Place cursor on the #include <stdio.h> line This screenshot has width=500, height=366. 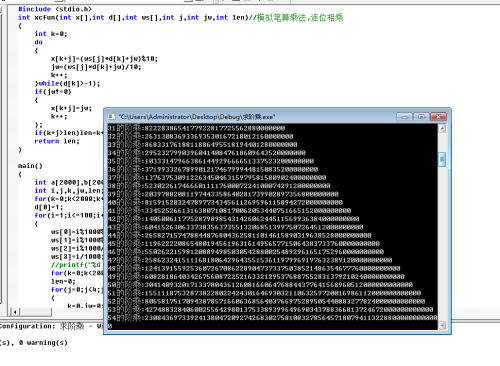point(55,9)
